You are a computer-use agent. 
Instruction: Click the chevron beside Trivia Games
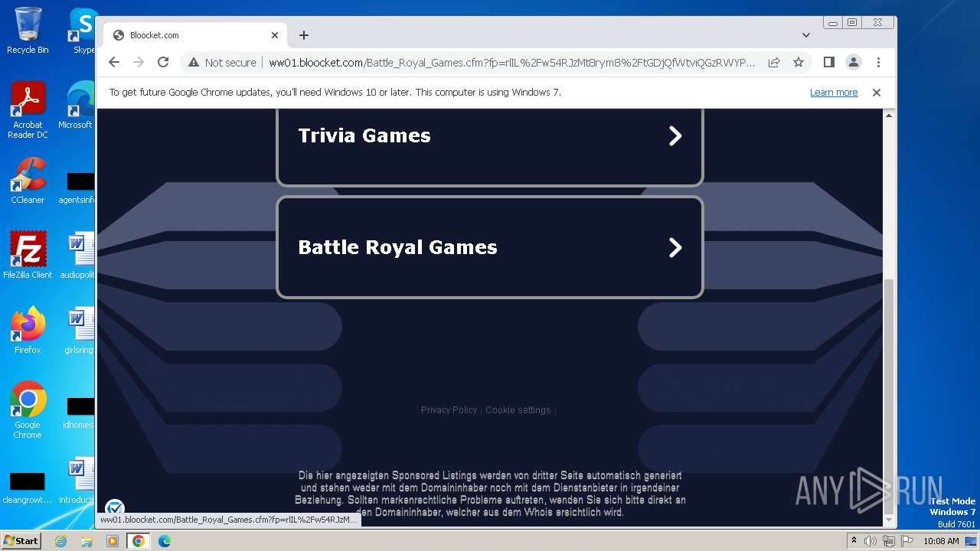(x=675, y=136)
